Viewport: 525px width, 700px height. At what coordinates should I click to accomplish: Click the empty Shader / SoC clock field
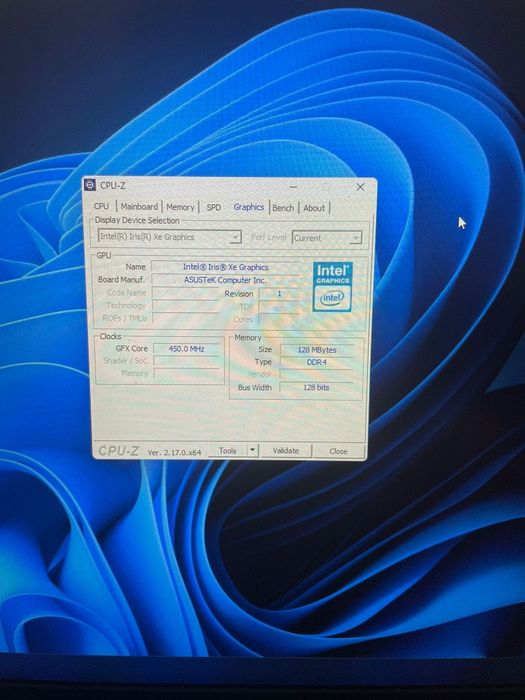[187, 361]
